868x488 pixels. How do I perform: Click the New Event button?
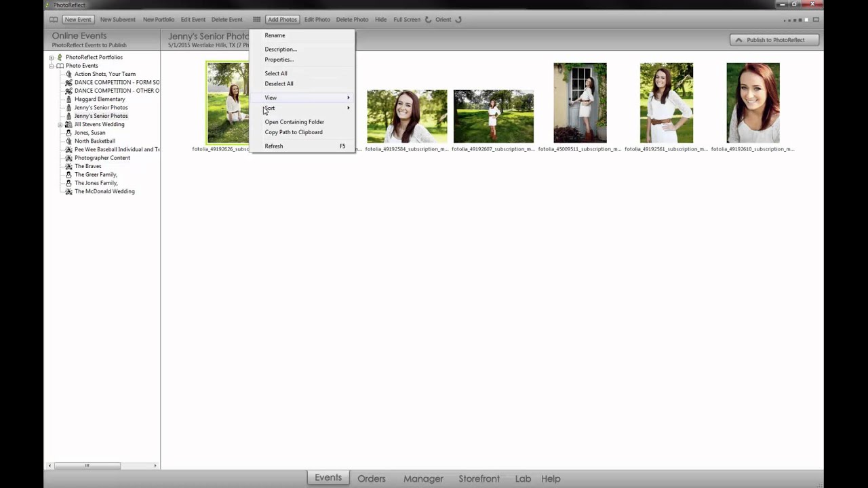click(x=78, y=20)
